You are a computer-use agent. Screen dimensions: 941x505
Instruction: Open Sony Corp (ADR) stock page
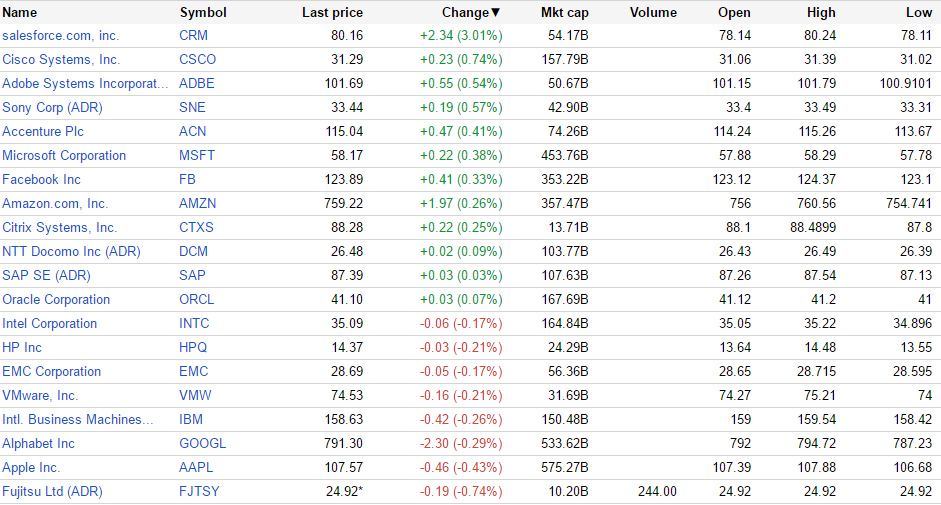52,108
